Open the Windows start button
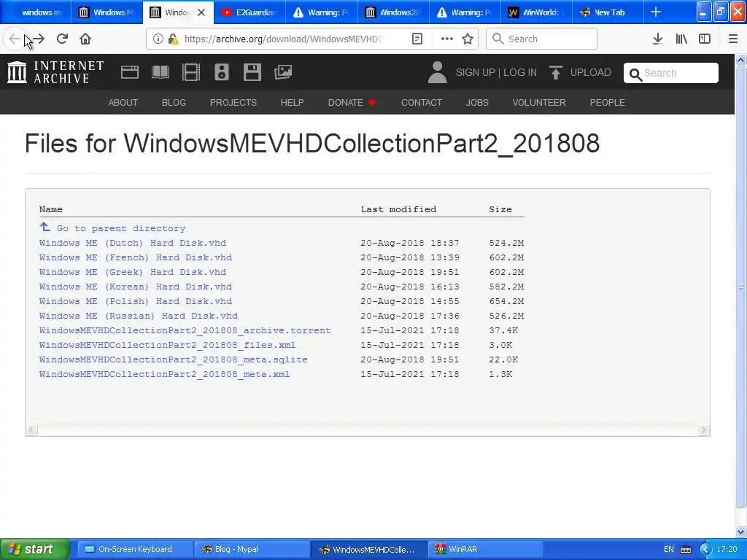Image resolution: width=747 pixels, height=560 pixels. 35,550
